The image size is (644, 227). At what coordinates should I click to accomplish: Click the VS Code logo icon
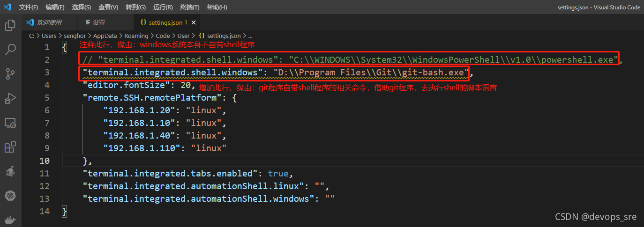click(7, 7)
